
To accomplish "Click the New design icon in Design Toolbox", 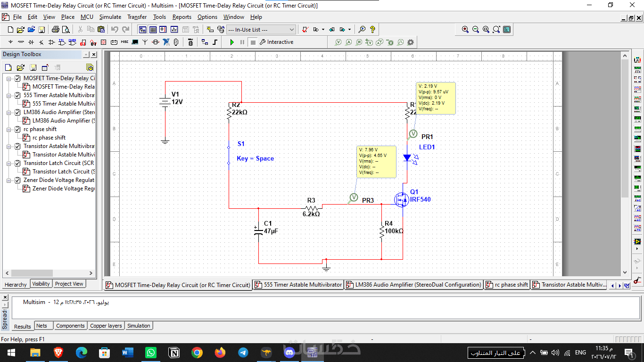I will click(x=8, y=67).
